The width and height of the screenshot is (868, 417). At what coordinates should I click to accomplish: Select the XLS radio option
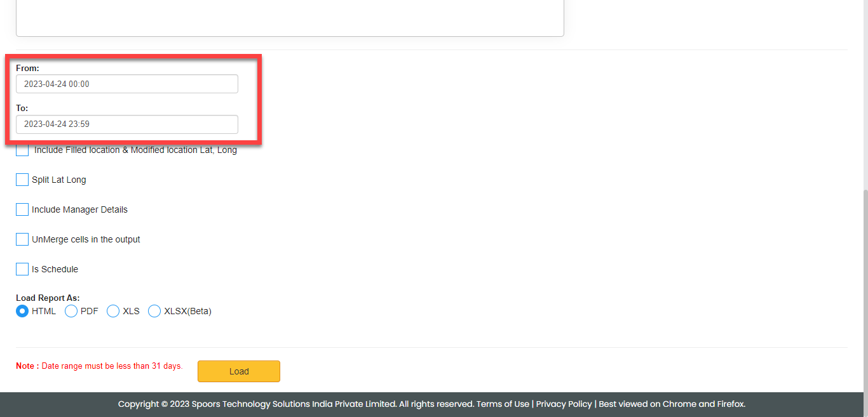[x=113, y=311]
